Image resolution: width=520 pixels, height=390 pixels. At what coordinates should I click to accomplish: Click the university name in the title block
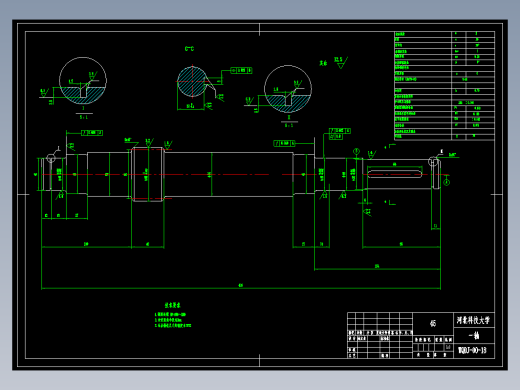pos(473,320)
